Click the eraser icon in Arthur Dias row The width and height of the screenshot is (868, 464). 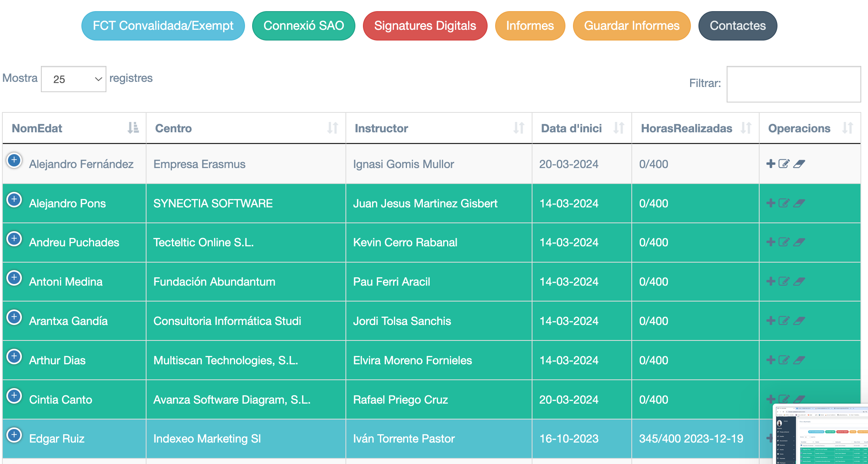tap(799, 360)
